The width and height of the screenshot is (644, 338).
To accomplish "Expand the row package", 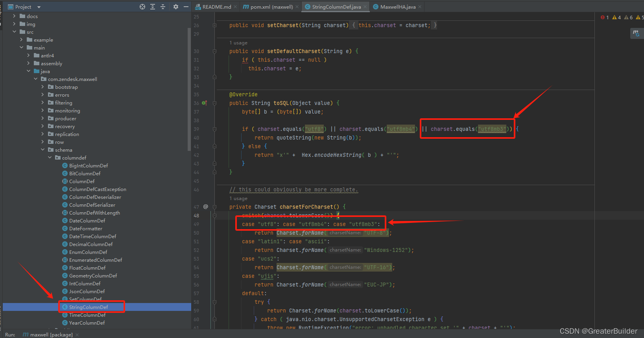I will pos(43,142).
